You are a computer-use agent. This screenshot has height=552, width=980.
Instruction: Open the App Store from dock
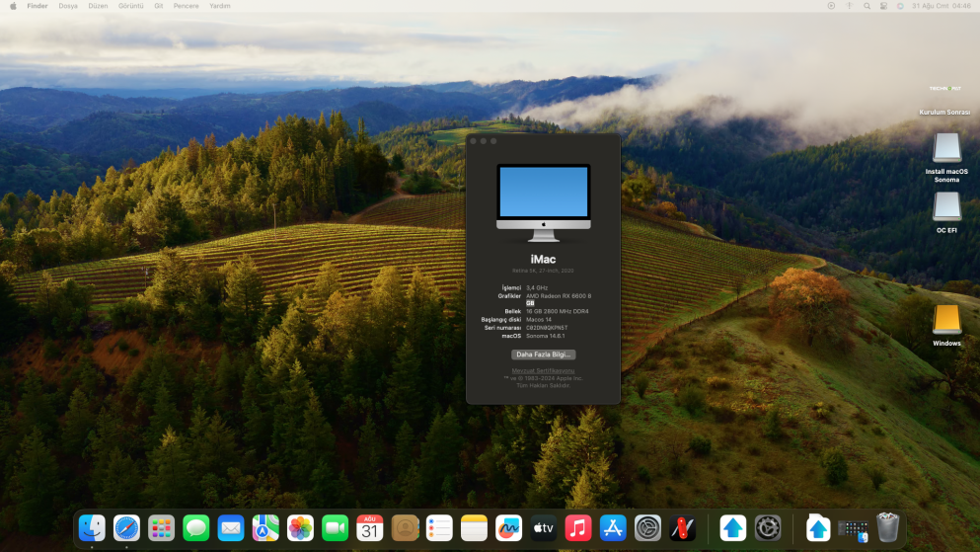(x=613, y=528)
